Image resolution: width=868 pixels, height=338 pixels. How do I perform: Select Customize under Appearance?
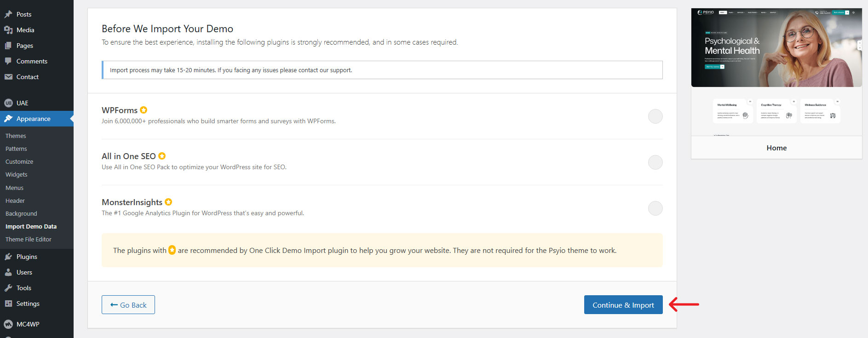[x=19, y=161]
